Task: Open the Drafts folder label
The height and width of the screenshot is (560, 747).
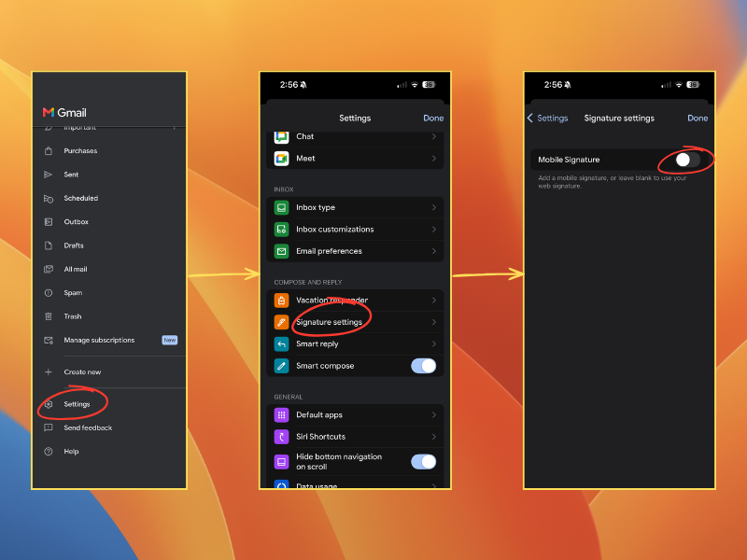Action: tap(74, 245)
